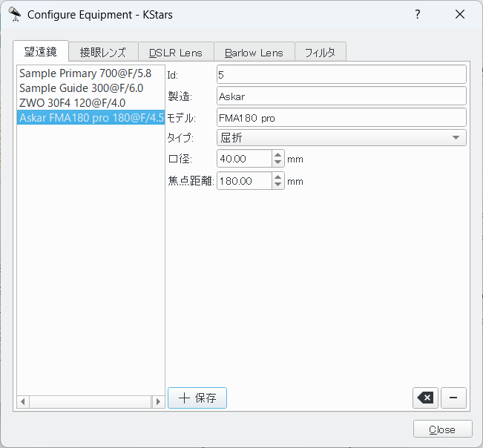Click the モデル field with FMA180 pro

[341, 117]
